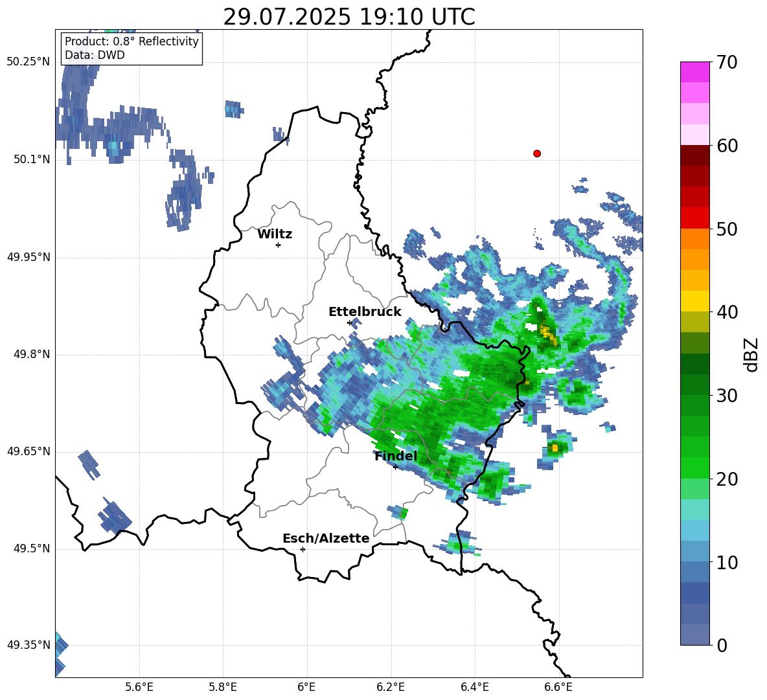Click the 5.6°E longitude tick label
Screen dimensions: 767x700
[x=139, y=688]
